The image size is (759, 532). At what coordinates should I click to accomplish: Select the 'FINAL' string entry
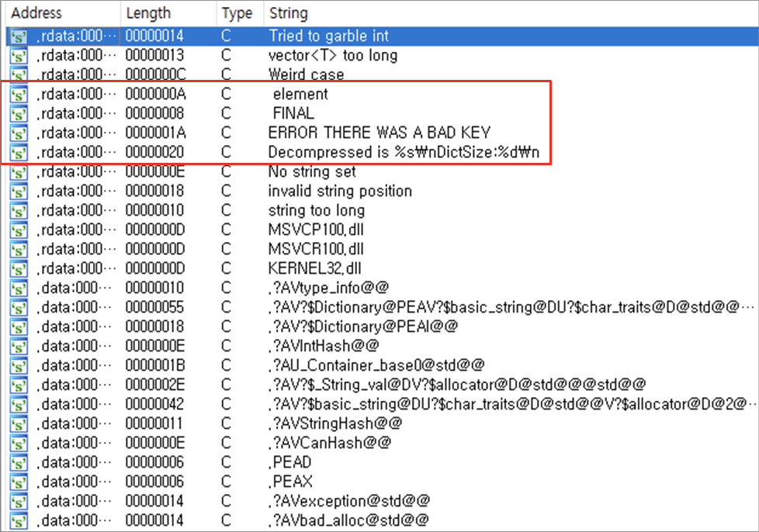tap(293, 113)
